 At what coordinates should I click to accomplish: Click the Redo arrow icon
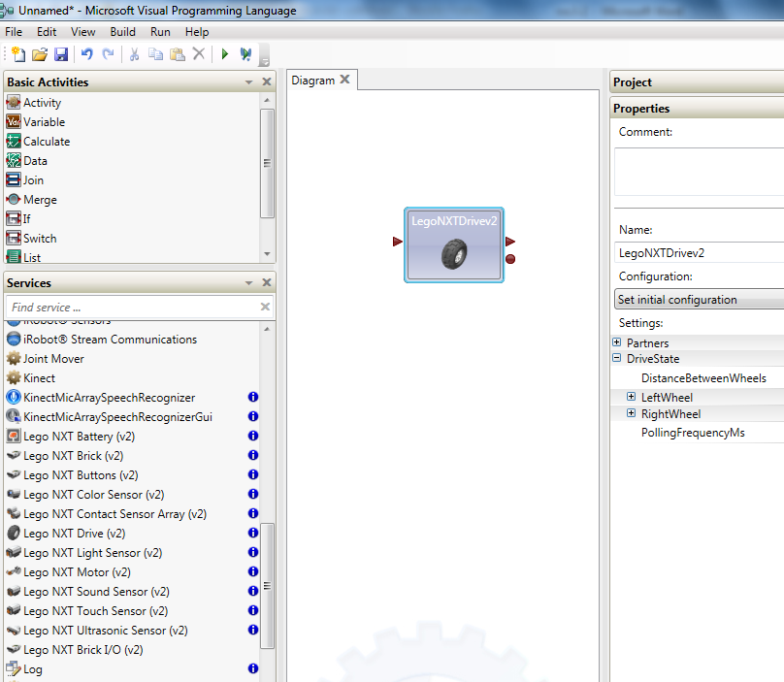[x=108, y=53]
